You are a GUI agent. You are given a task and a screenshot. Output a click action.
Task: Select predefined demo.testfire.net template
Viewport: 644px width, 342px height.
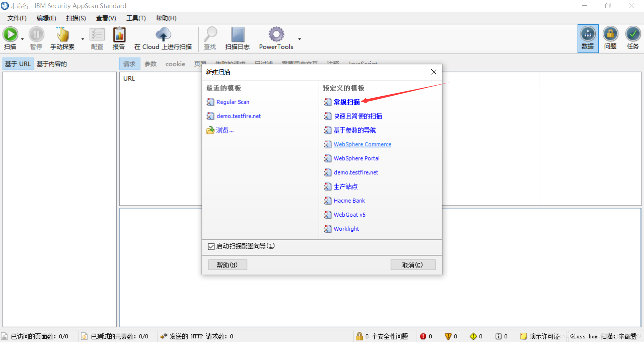(x=356, y=172)
